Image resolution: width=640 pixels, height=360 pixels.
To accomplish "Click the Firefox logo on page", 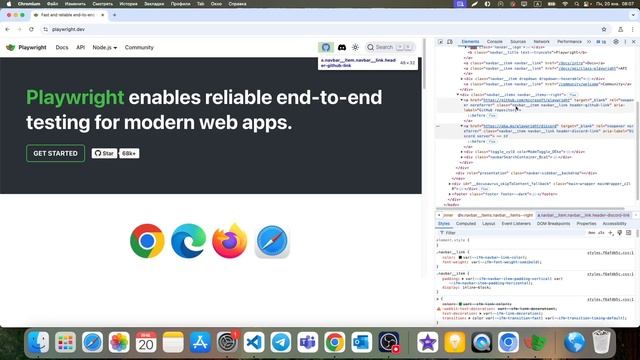I will (230, 241).
